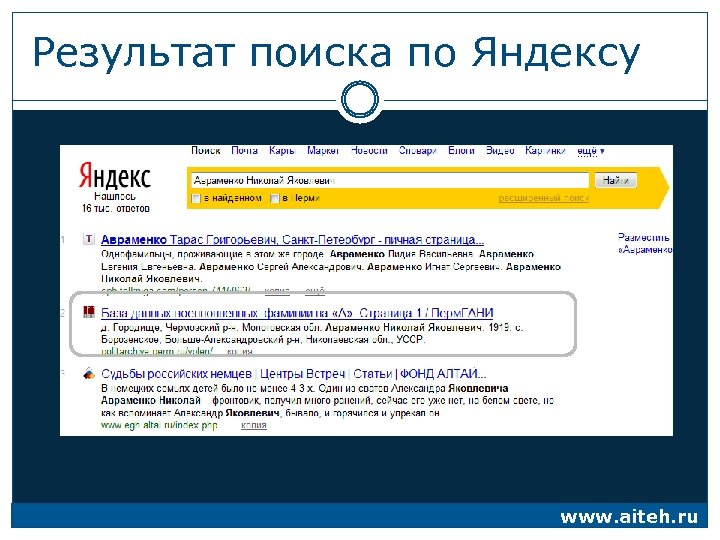Click the favicon of the Судьбы российских немцев result
The image size is (720, 540).
[x=89, y=373]
